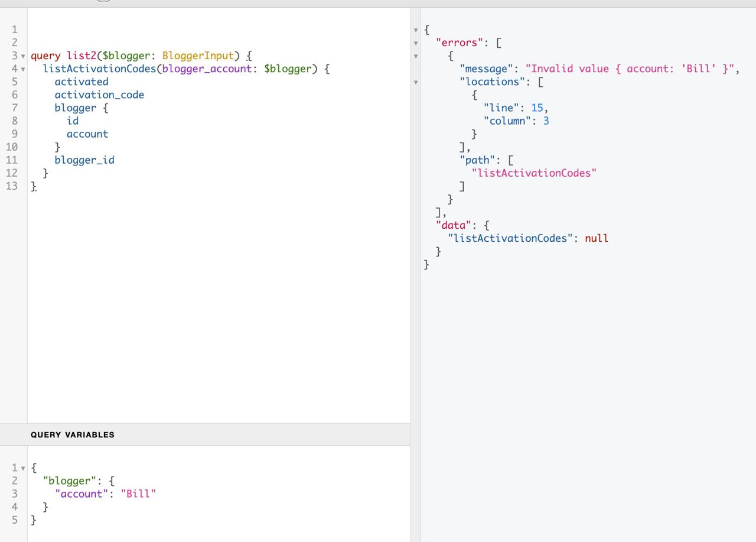Click the QUERY VARIABLES panel header
This screenshot has width=756, height=542.
(205, 434)
